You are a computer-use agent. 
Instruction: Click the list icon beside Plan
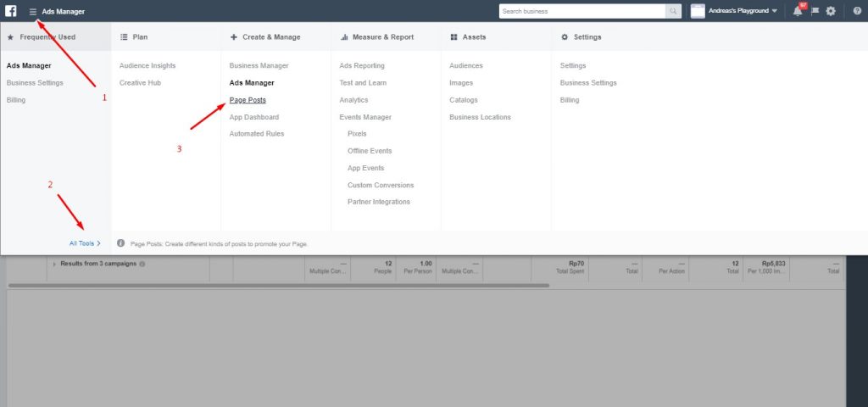[124, 37]
